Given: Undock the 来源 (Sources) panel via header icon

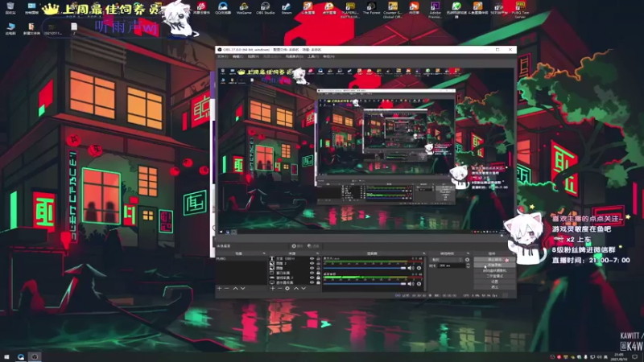Looking at the screenshot, I should pyautogui.click(x=317, y=253).
